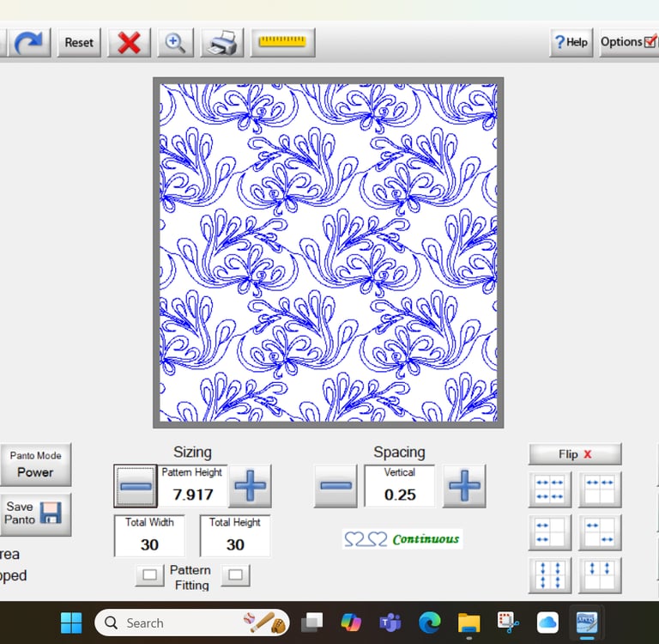Click the Total Height field

click(x=235, y=536)
